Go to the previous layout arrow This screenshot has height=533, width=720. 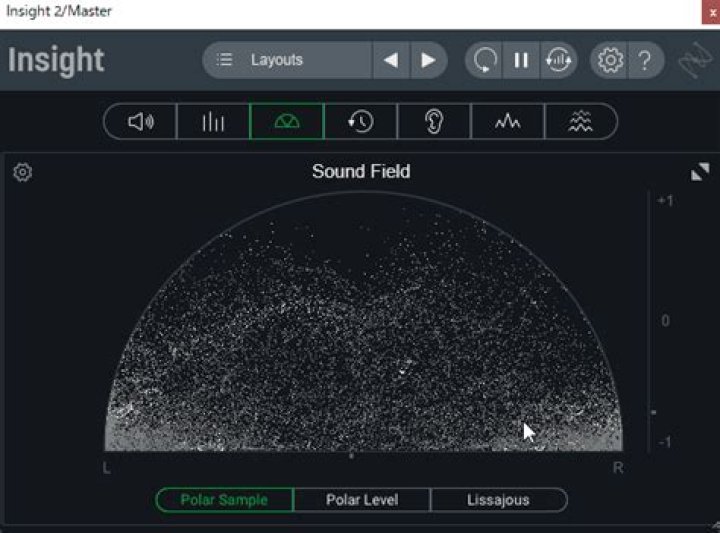391,60
